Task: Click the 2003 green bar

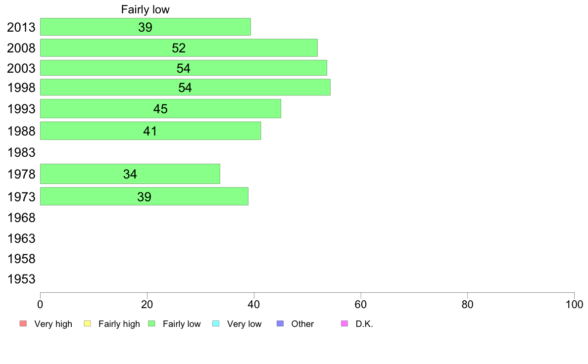Action: point(183,68)
